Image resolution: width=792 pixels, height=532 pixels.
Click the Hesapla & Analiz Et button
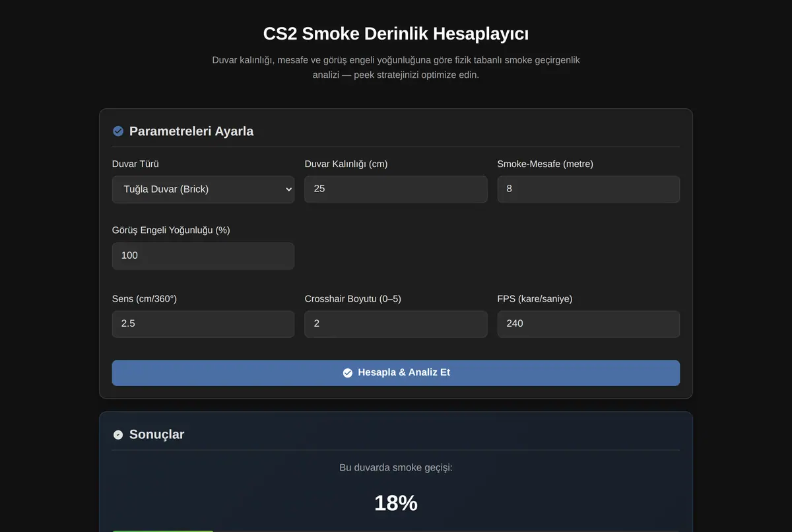396,373
